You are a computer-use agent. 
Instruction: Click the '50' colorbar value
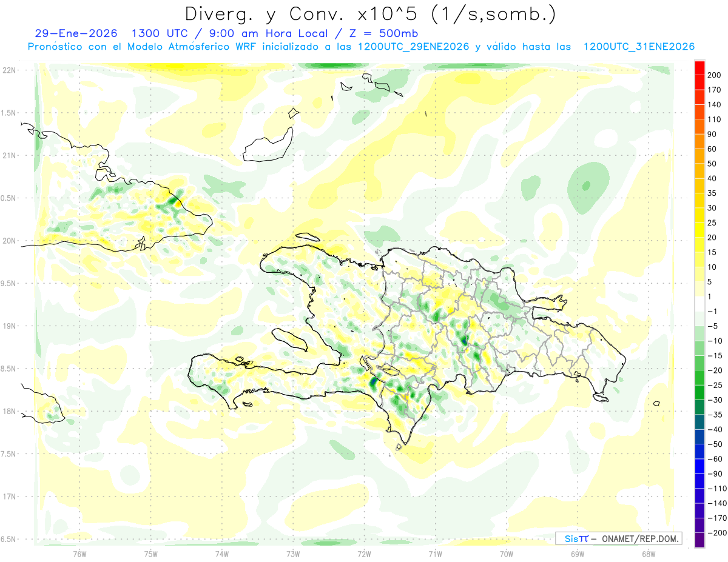[713, 164]
